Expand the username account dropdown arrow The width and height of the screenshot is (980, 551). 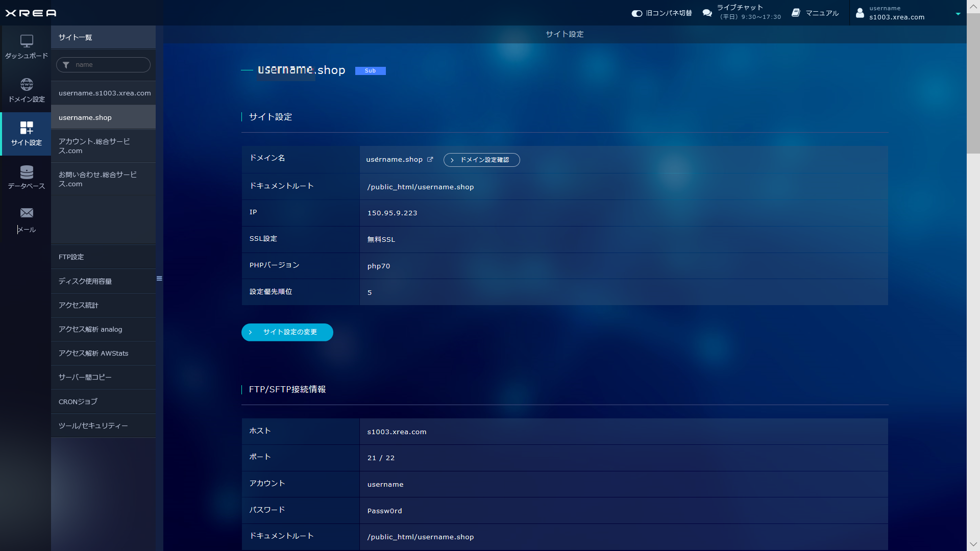click(x=958, y=14)
